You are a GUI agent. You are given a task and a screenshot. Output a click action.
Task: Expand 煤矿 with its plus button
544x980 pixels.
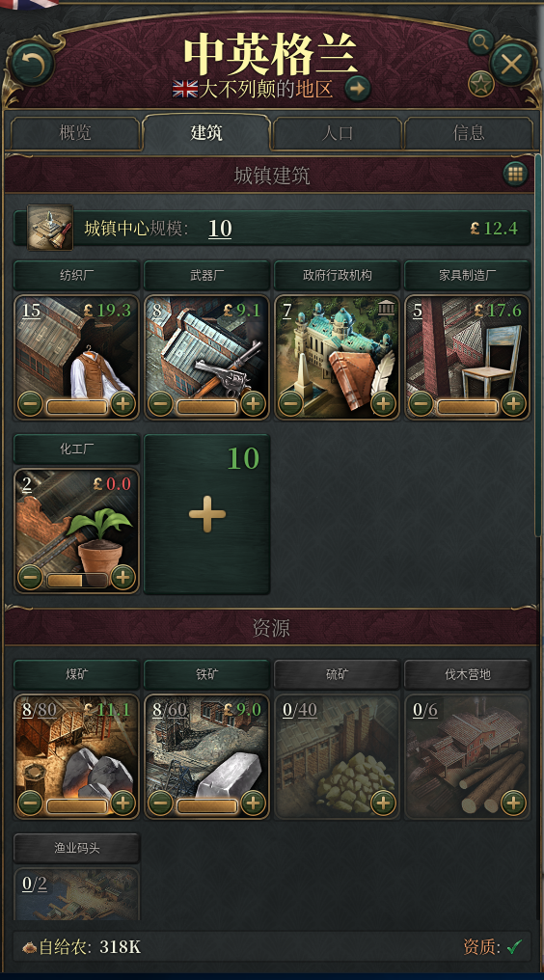point(123,803)
